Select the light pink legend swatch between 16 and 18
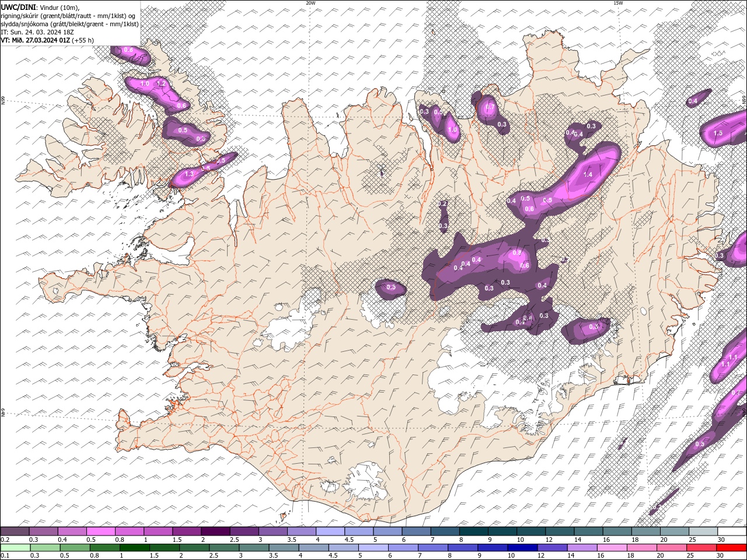 [x=611, y=548]
